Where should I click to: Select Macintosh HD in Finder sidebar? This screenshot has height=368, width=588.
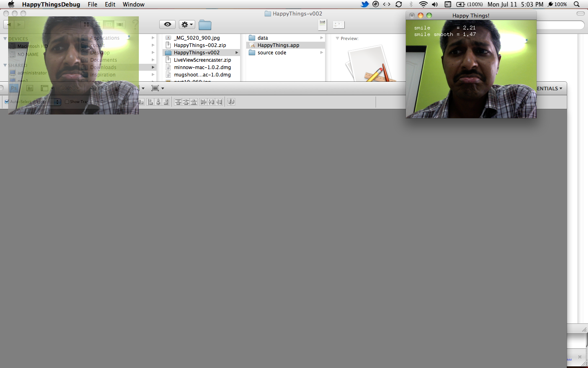tap(33, 46)
